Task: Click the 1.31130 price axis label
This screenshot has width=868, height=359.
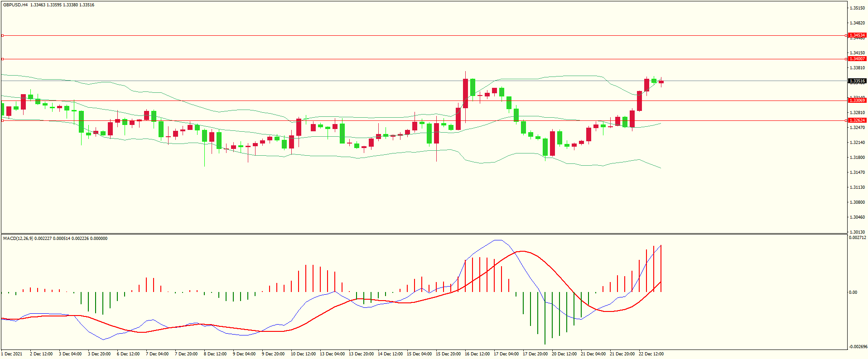Action: pos(858,187)
